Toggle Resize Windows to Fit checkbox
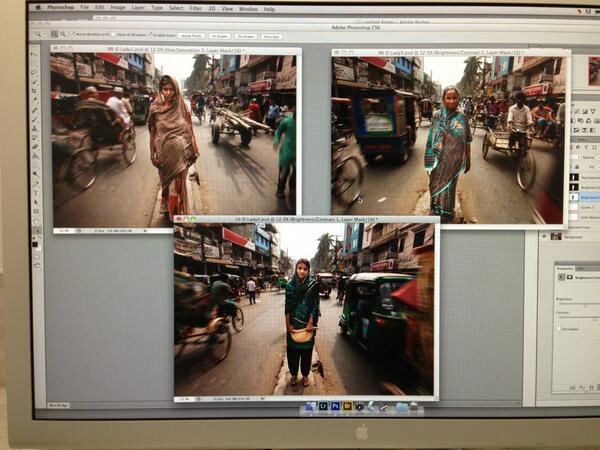The width and height of the screenshot is (600, 450). coord(72,34)
